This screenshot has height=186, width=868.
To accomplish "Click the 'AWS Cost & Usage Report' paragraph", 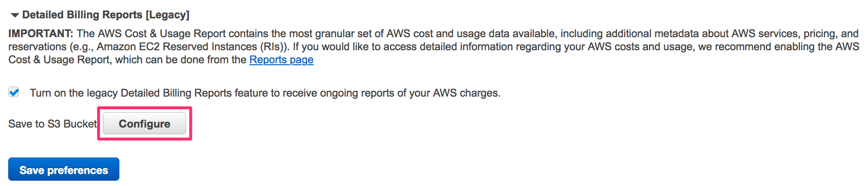I will (434, 47).
